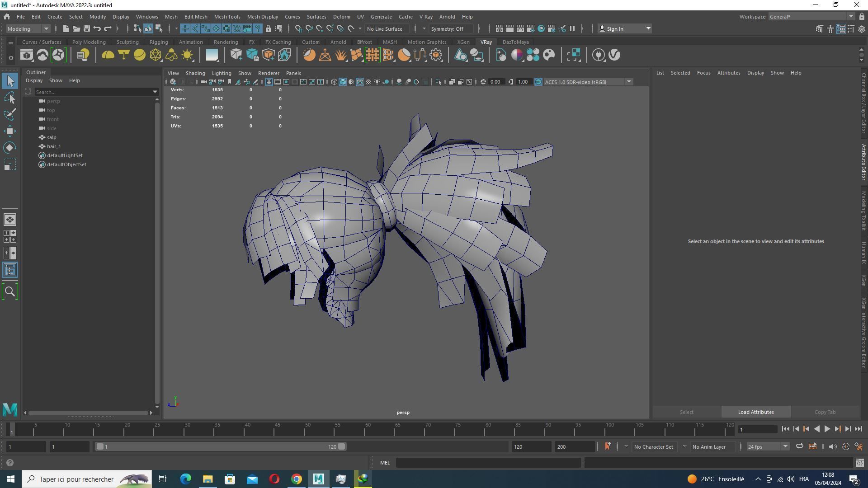The image size is (868, 488).
Task: Click the Copy Tab button
Action: coord(825,412)
